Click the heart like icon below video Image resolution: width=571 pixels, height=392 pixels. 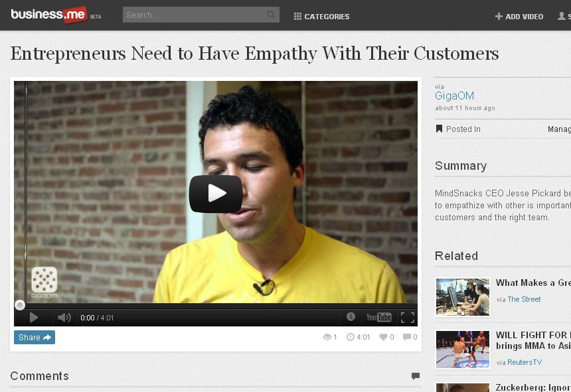(x=383, y=337)
